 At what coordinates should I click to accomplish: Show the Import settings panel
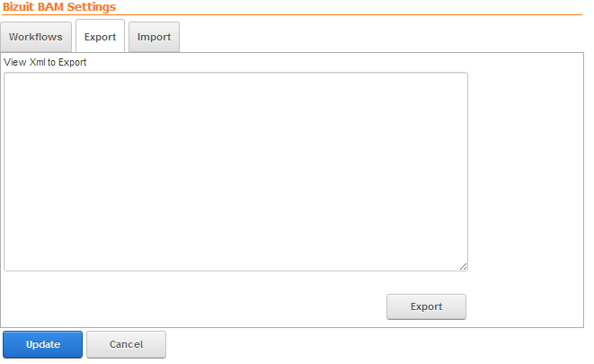[x=154, y=37]
